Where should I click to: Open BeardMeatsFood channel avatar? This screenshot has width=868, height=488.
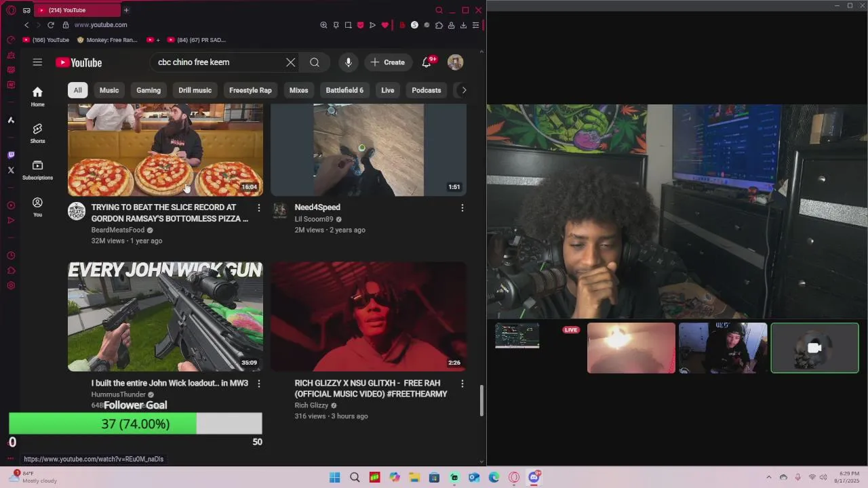coord(77,211)
